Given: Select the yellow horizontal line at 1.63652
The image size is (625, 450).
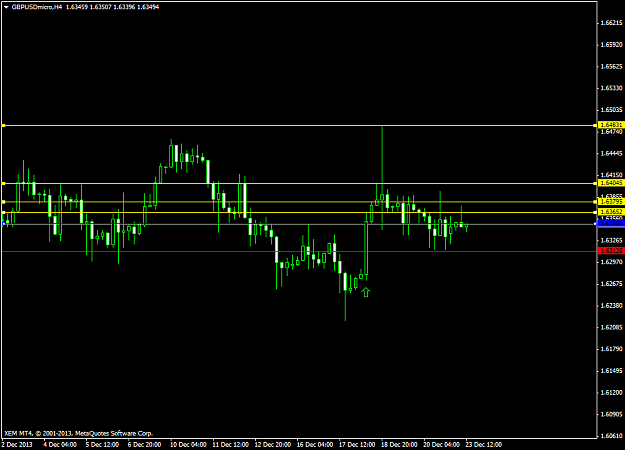Looking at the screenshot, I should (x=299, y=212).
